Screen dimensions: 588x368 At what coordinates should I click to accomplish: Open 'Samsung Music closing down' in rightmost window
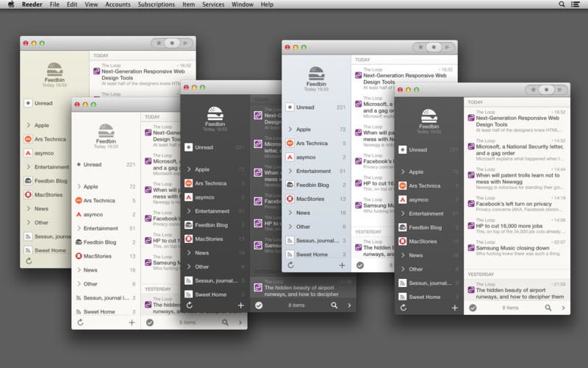point(517,248)
